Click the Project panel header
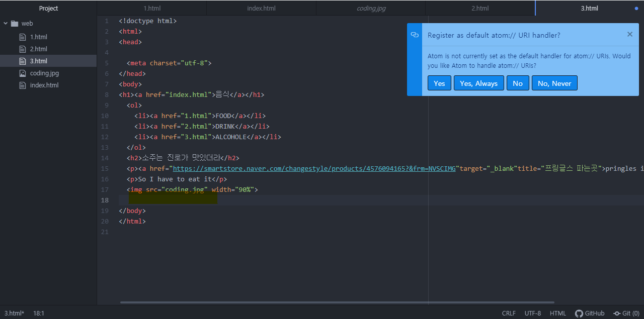The image size is (644, 319). coord(48,8)
